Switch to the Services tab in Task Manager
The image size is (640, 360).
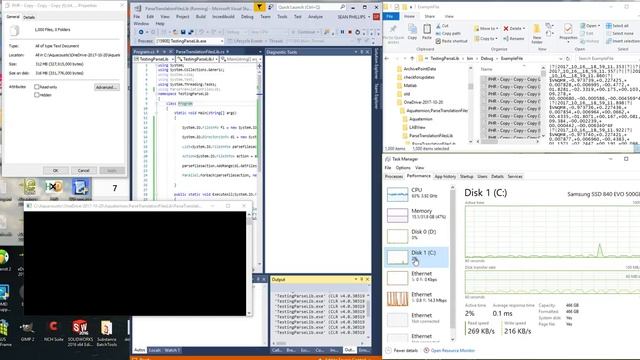tap(515, 176)
